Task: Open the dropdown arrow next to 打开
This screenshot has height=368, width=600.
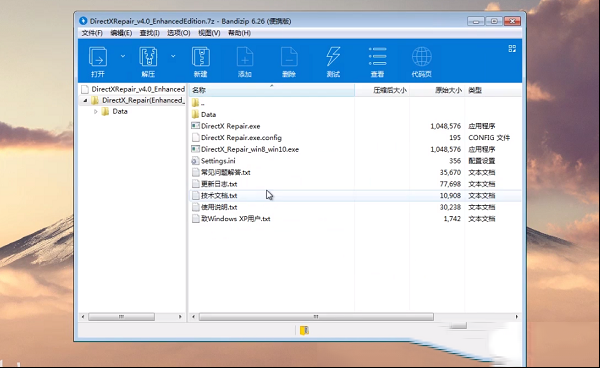Action: tap(123, 56)
